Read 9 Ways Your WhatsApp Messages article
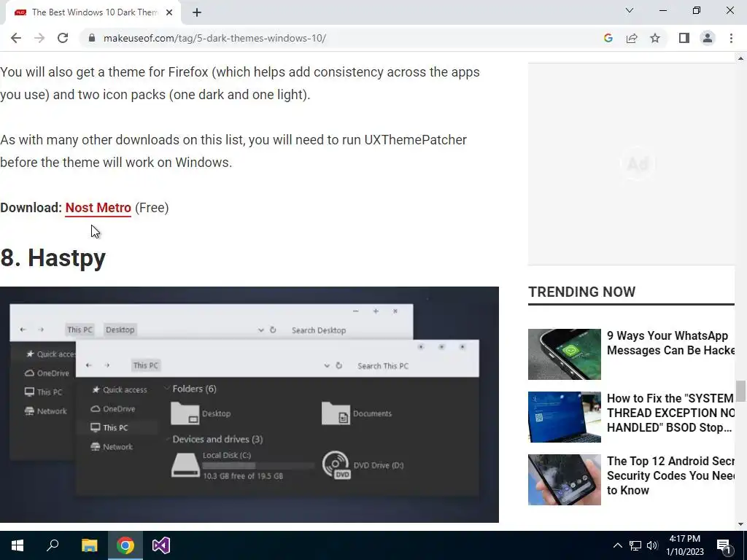Viewport: 747px width, 560px height. (670, 343)
